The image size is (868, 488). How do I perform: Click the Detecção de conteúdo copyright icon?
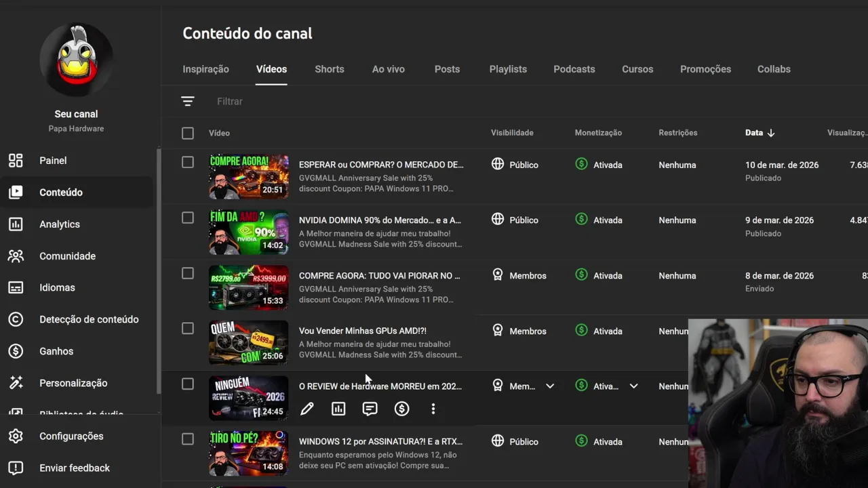[x=16, y=319]
